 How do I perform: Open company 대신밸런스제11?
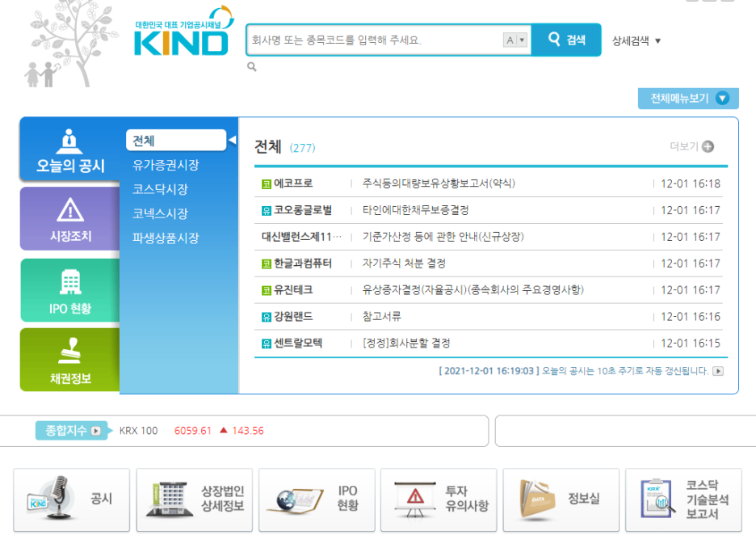301,237
